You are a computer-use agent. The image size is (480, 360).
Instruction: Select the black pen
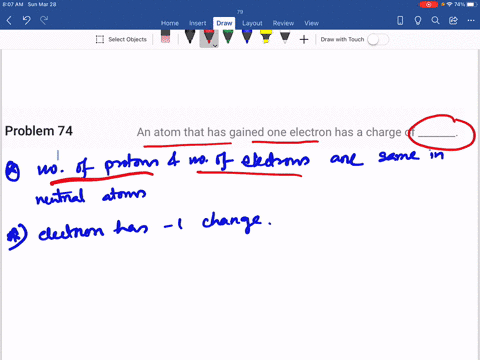190,37
